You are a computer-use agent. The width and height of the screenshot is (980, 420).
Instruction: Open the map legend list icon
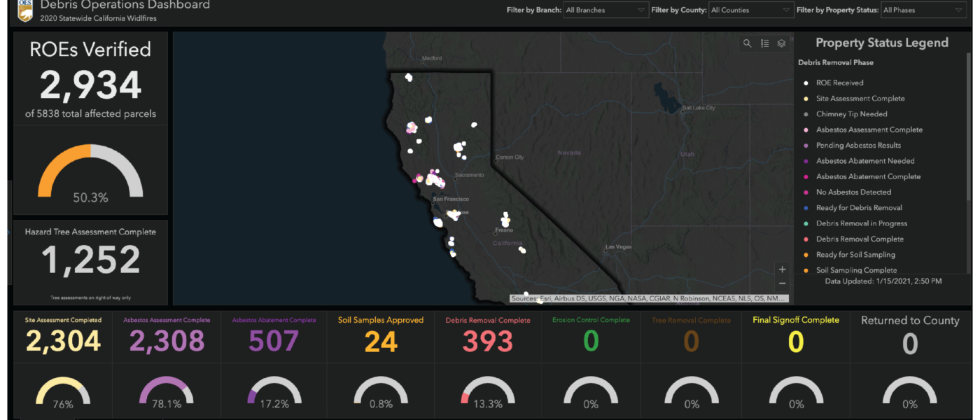pos(764,43)
